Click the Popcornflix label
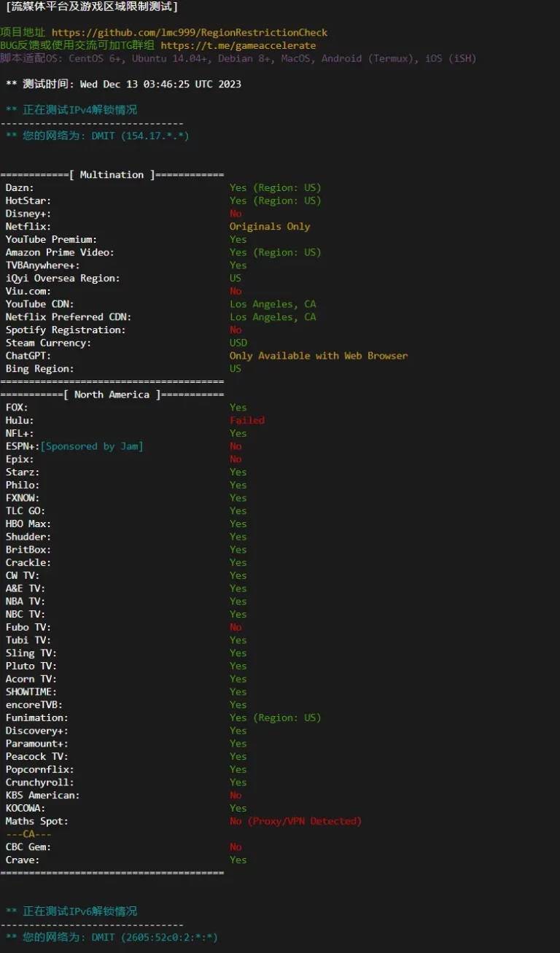Screen dimensions: 560x953 [x=40, y=770]
